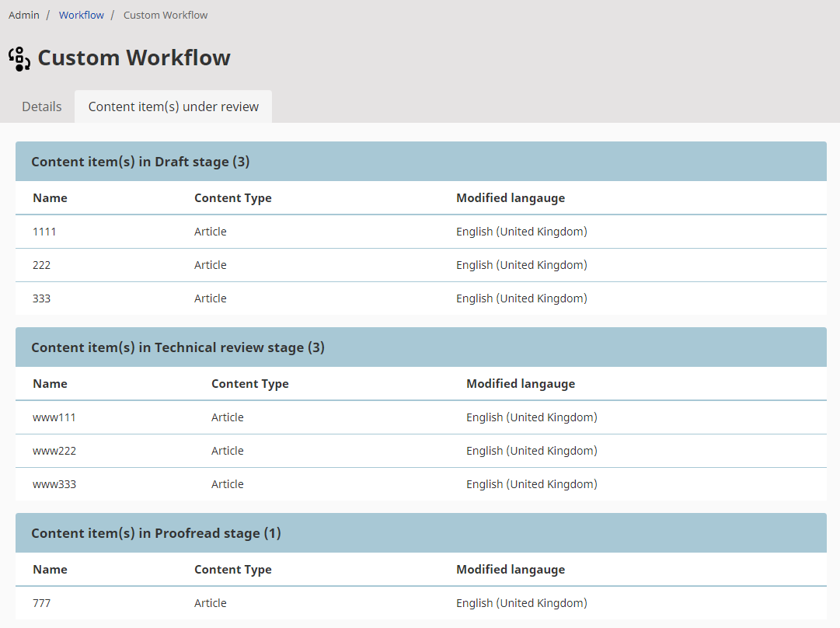Screen dimensions: 840x628
Task: Click Modified language header in Proofread table
Action: [511, 570]
